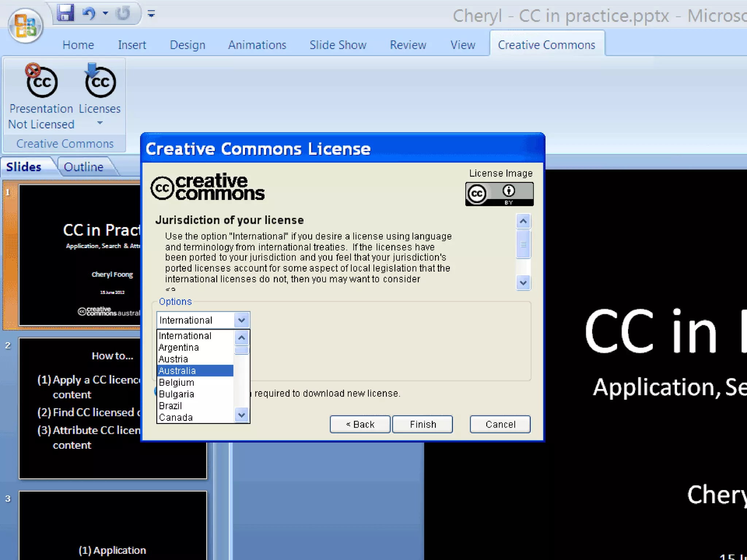Click the creative commons logo in dialog
The height and width of the screenshot is (560, 747).
click(208, 187)
